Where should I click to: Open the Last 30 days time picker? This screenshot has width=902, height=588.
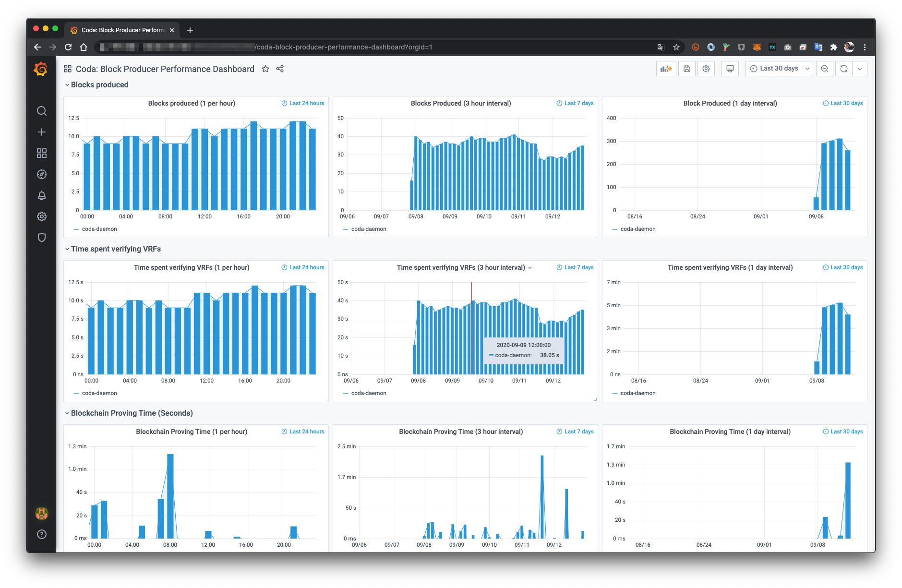click(780, 69)
